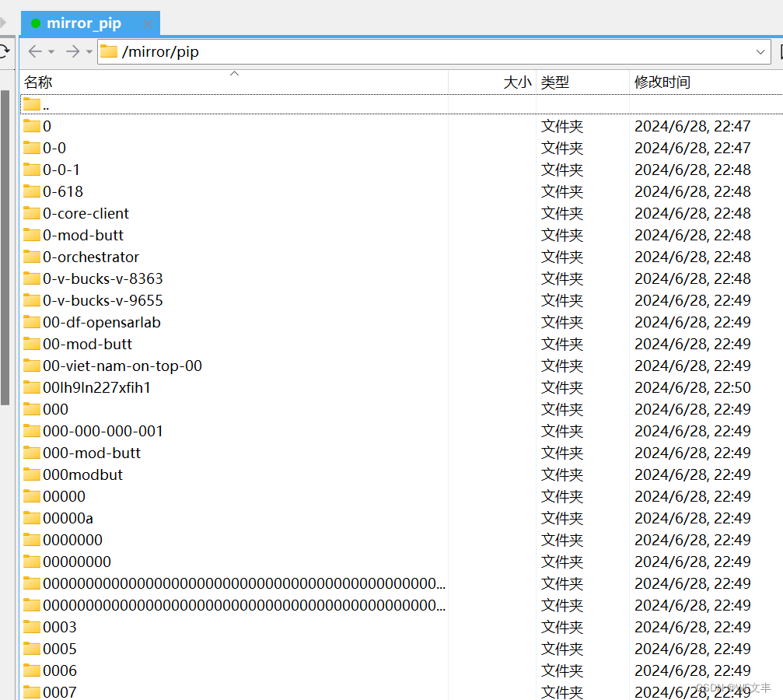Select folder icon of '00-df-opensarlab'
Image resolution: width=783 pixels, height=700 pixels.
coord(31,322)
